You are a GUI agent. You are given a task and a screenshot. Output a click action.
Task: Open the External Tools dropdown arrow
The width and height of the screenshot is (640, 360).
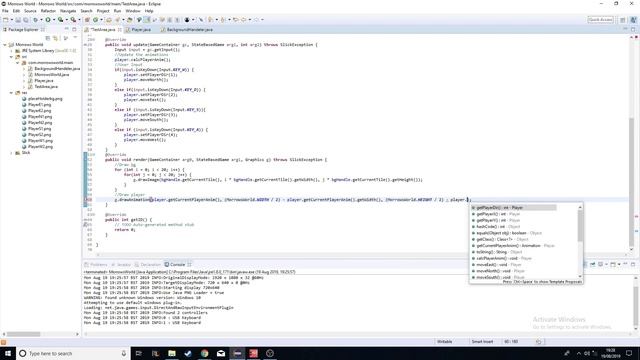pos(79,20)
